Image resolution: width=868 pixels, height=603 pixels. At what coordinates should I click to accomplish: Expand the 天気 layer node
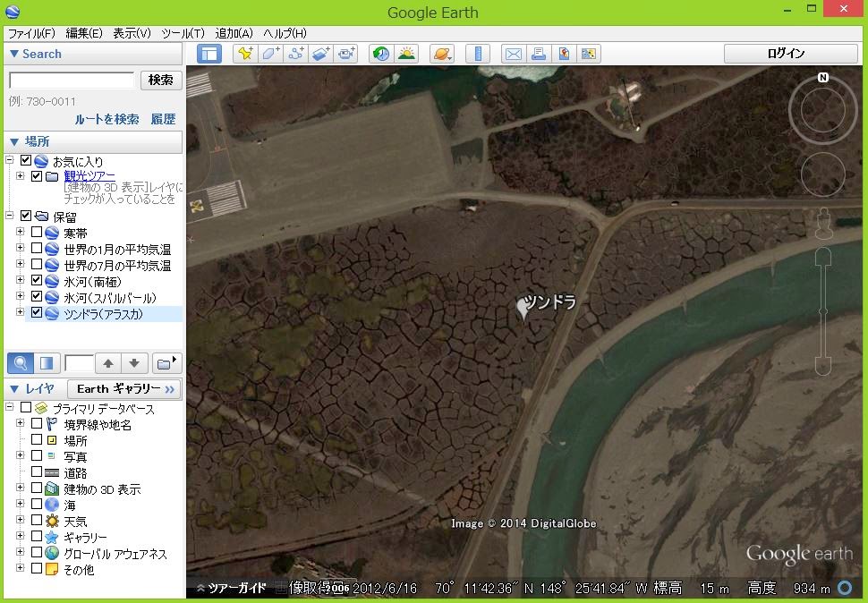[x=21, y=520]
